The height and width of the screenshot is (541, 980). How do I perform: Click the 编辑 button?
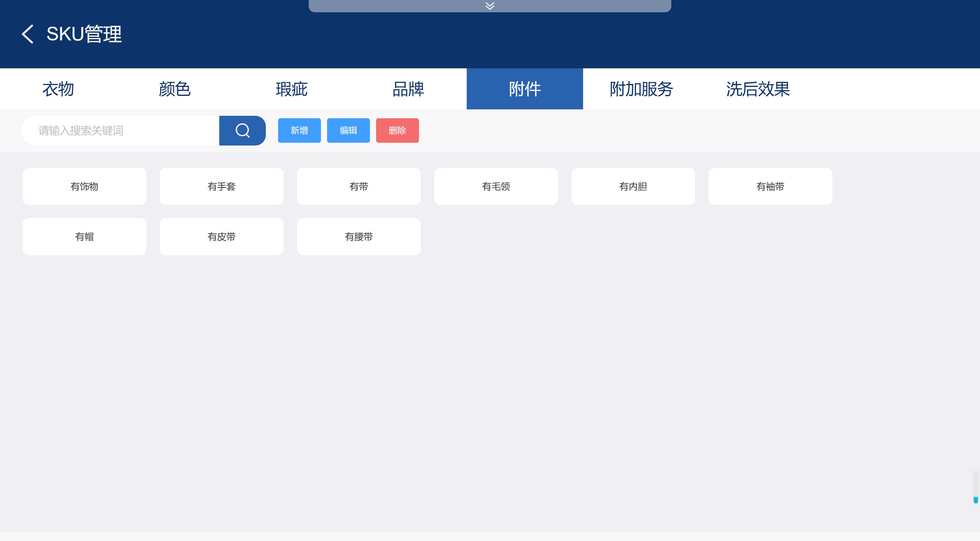348,131
